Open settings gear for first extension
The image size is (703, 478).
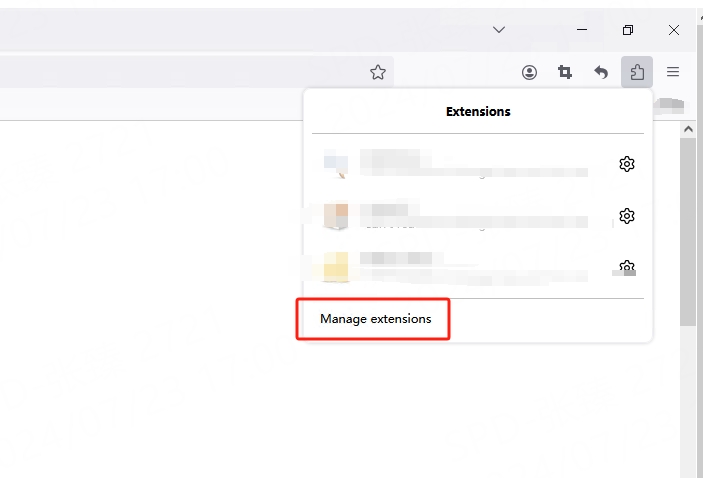pyautogui.click(x=627, y=164)
